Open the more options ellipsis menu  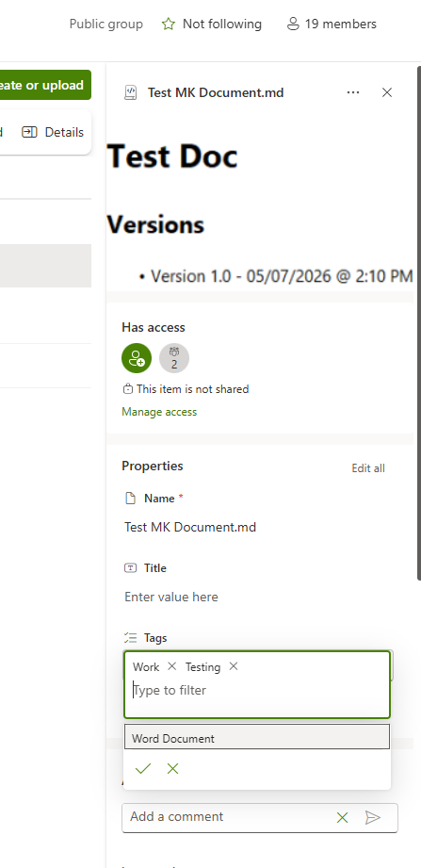353,92
